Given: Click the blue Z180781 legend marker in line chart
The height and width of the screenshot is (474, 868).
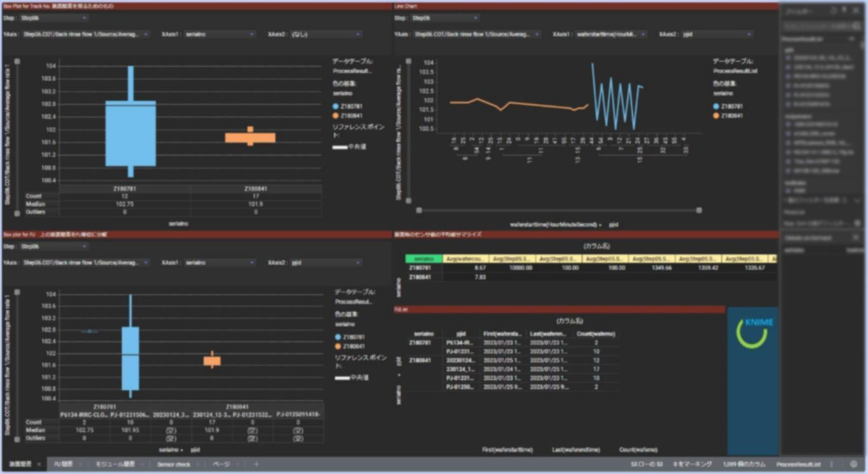Looking at the screenshot, I should coord(716,107).
